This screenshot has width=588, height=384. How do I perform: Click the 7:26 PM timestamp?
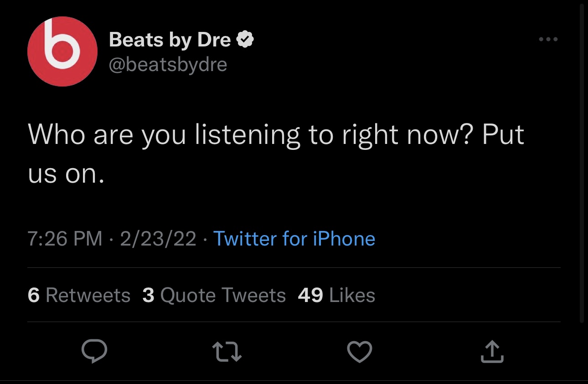(65, 239)
